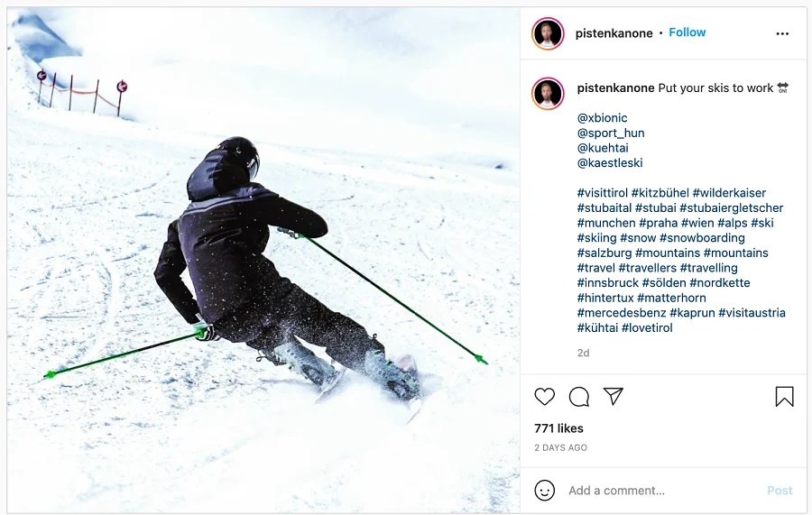
Task: Click the Add a comment field
Action: (663, 491)
